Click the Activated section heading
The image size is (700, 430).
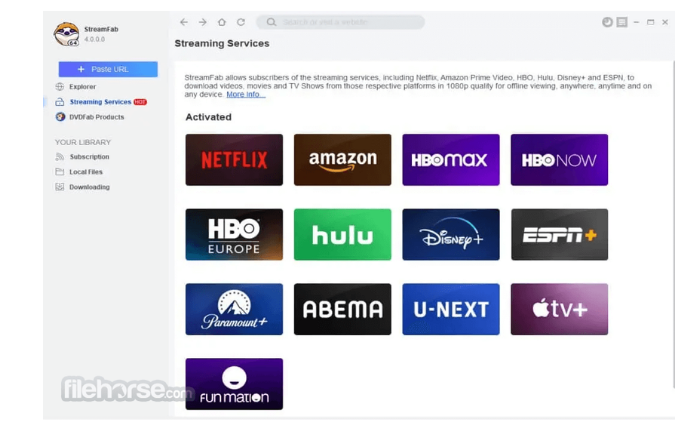208,117
